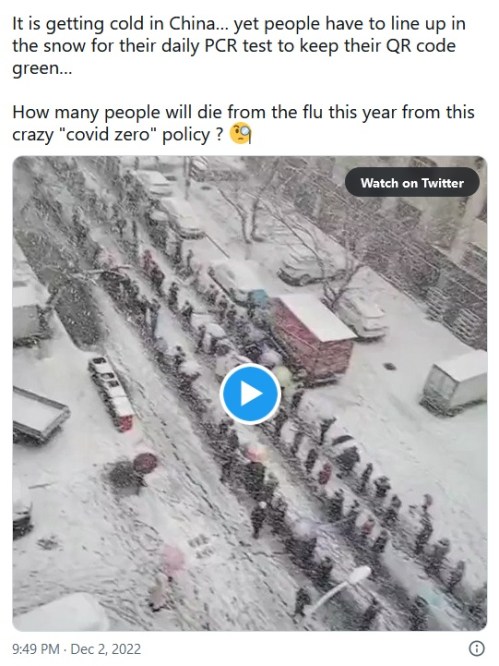Click the monocle face emoji
Image resolution: width=499 pixels, height=666 pixels.
point(241,133)
